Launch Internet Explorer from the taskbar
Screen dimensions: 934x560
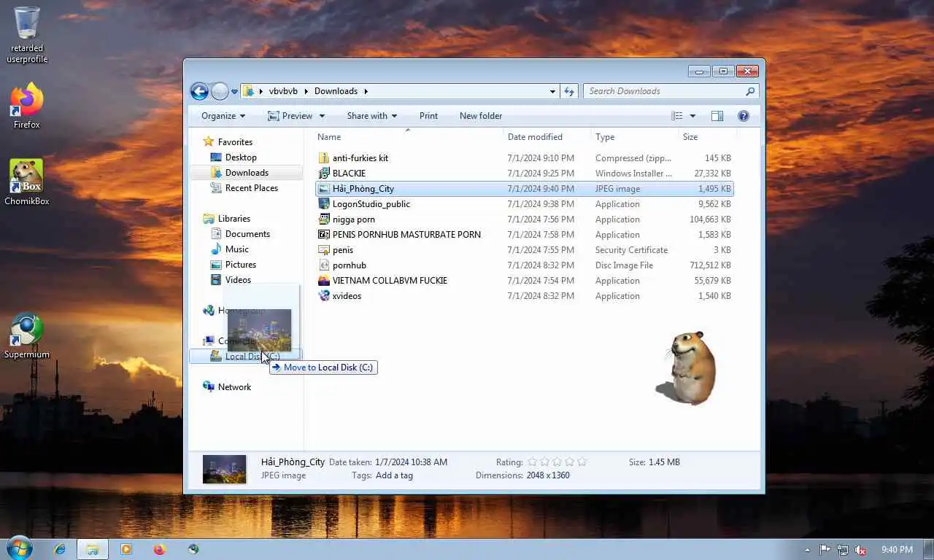(59, 549)
